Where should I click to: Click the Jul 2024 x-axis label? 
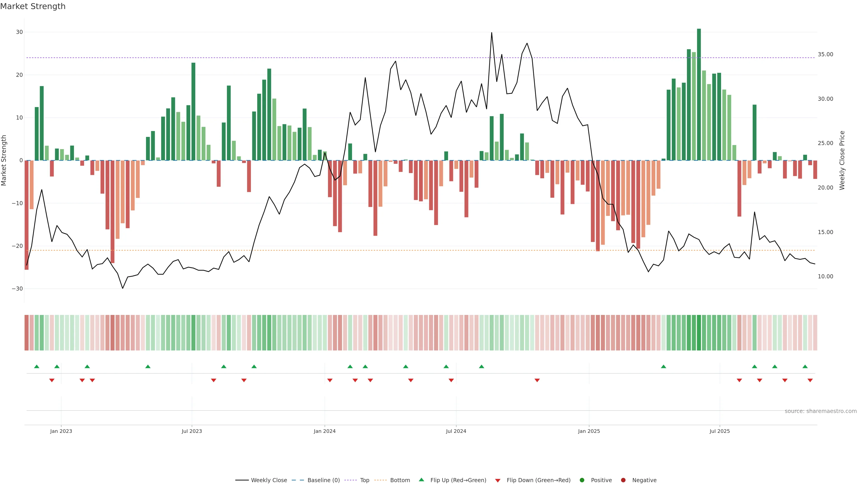pyautogui.click(x=456, y=431)
